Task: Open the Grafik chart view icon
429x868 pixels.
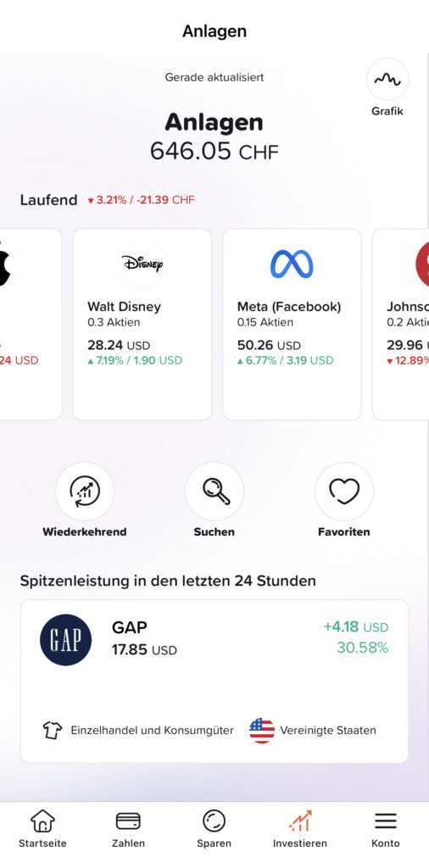Action: point(387,80)
